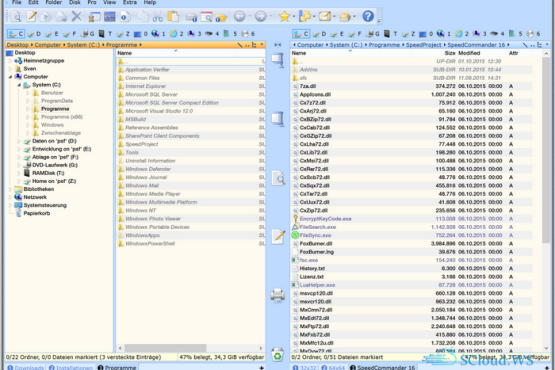Open the File menu
Screen dimensions: 555x370
(x=16, y=2)
